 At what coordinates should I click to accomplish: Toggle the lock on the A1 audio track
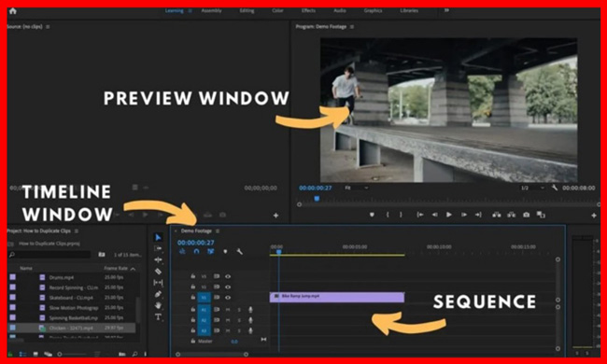pyautogui.click(x=192, y=310)
